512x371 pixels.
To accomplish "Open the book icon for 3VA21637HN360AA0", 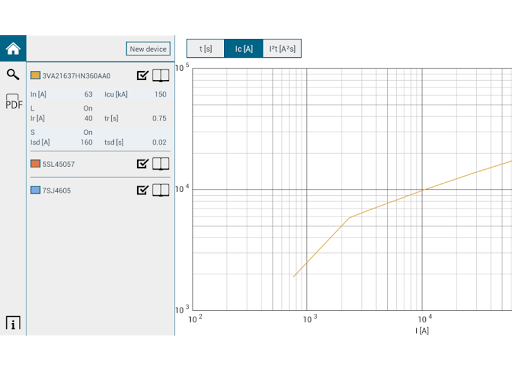I will (161, 76).
